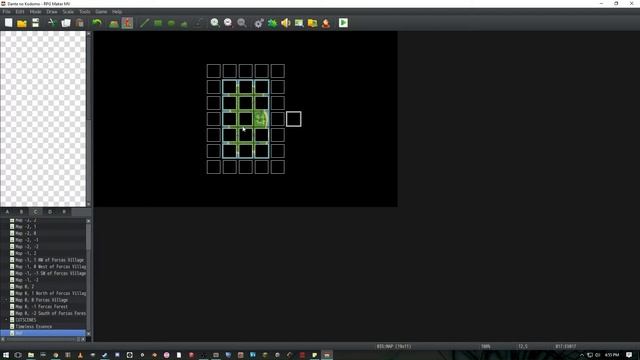Open File Explorer from the taskbar

[x=31, y=355]
